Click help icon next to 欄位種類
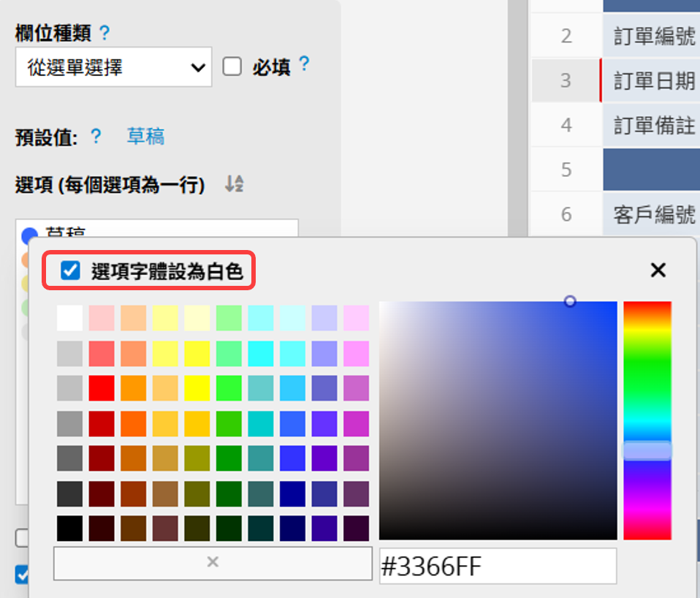The height and width of the screenshot is (598, 700). 105,33
